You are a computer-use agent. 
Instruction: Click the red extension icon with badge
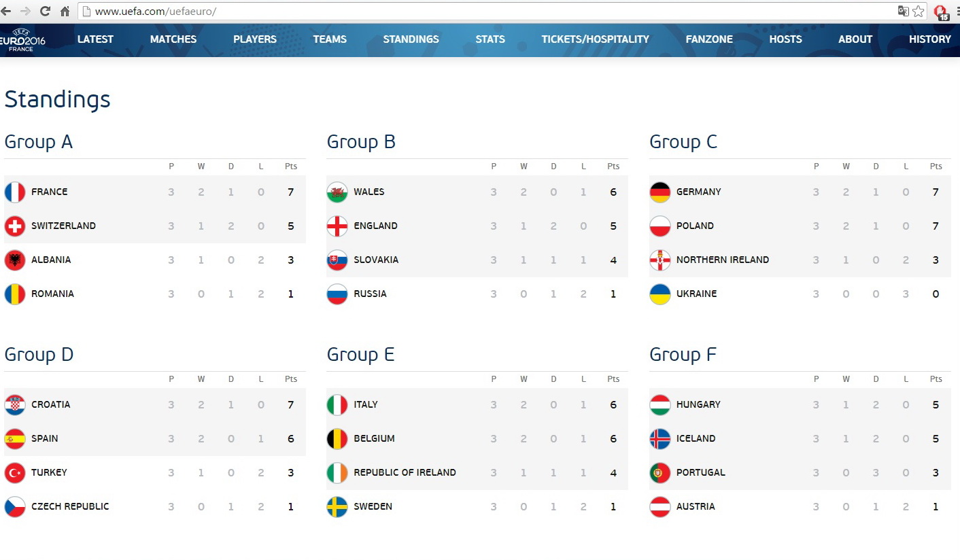tap(941, 12)
